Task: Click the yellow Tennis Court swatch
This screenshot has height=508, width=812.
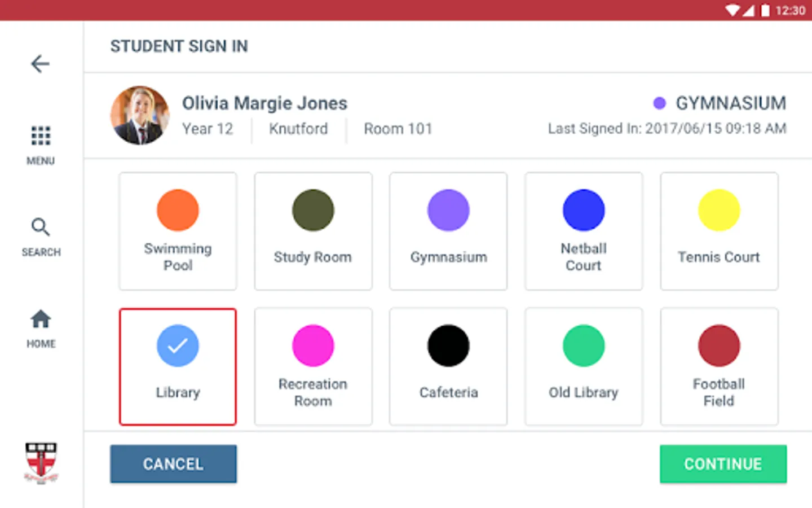Action: point(719,211)
